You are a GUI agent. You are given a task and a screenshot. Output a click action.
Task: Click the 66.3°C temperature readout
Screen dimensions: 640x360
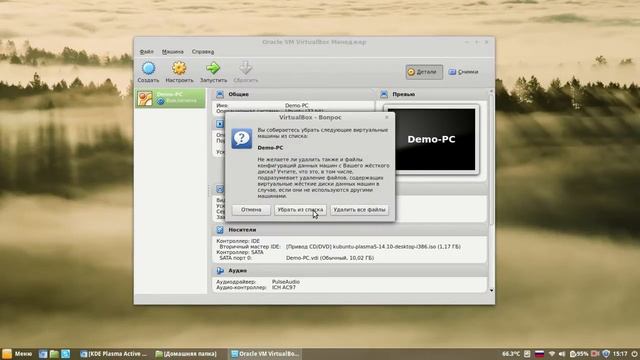(511, 354)
